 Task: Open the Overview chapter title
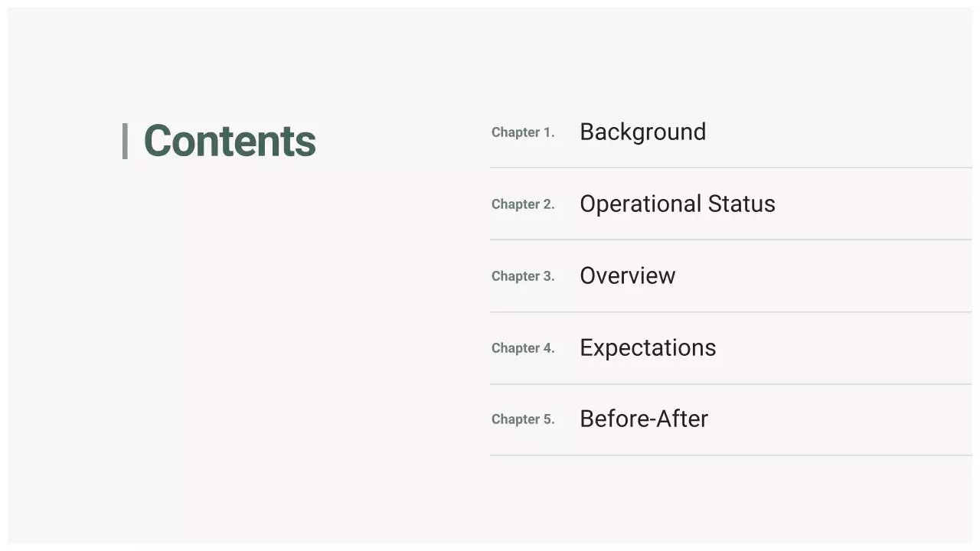click(x=627, y=275)
